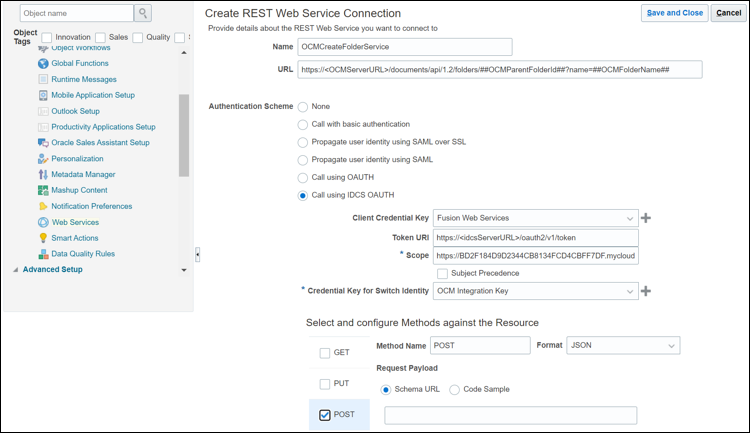Open the Metadata Manager icon

(42, 174)
